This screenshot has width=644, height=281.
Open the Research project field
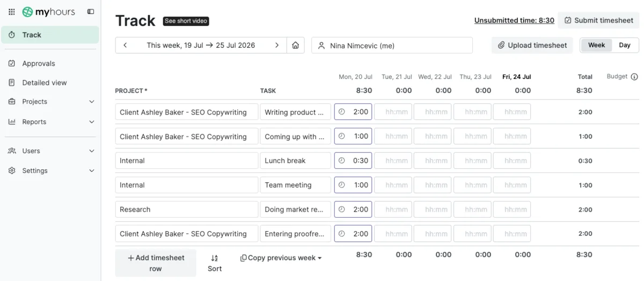187,210
